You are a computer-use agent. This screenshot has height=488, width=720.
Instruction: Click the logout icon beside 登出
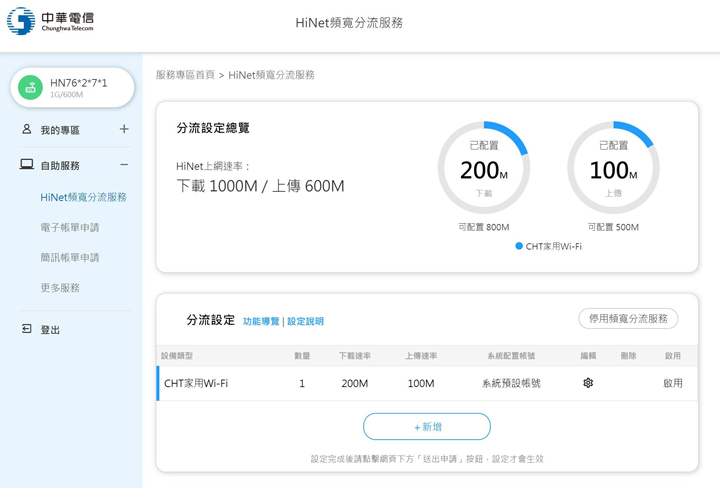[27, 329]
